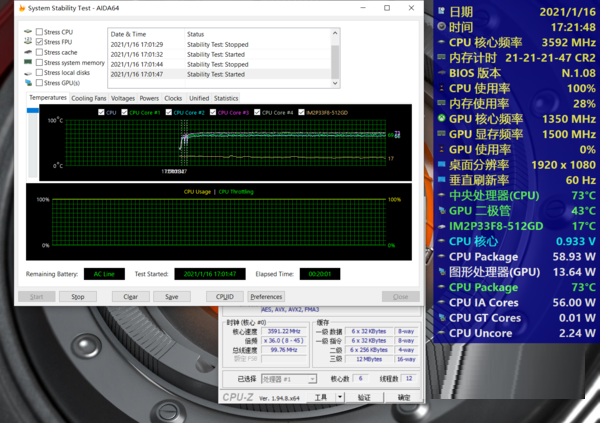
Task: Open the Statistics tab
Action: (226, 98)
